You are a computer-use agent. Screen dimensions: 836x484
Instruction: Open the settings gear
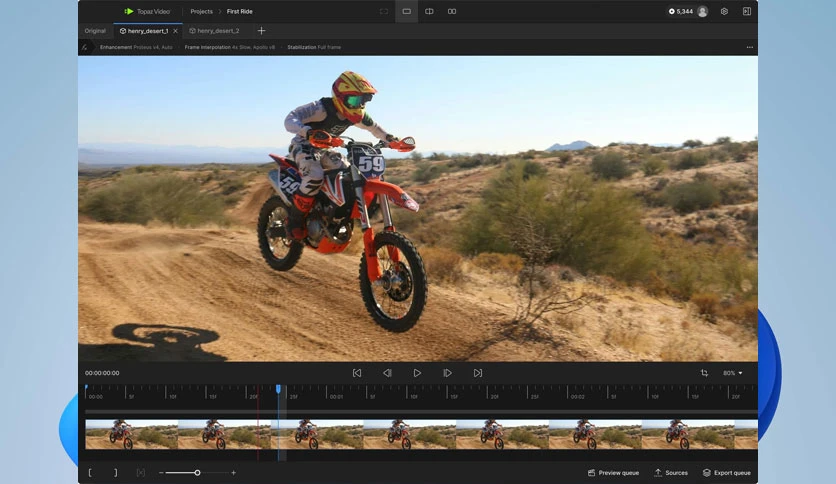(x=724, y=11)
